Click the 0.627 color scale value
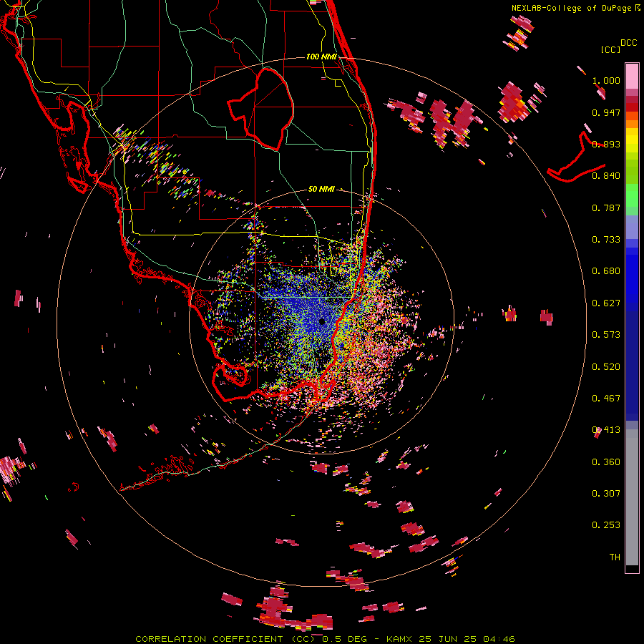The width and height of the screenshot is (644, 644). [606, 303]
